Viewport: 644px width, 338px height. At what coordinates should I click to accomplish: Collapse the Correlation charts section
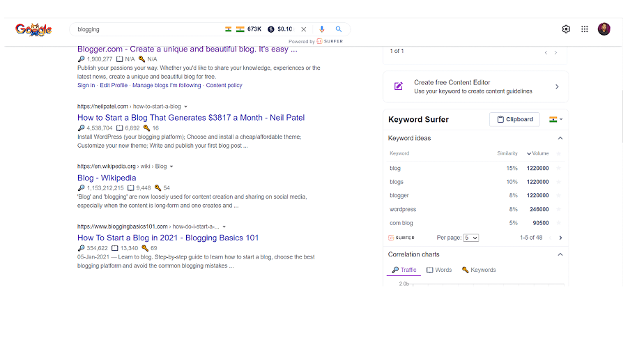pos(560,254)
